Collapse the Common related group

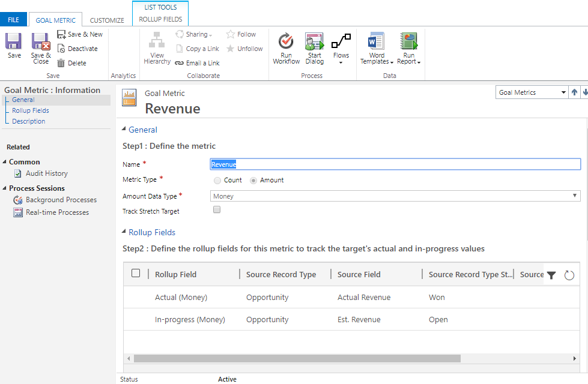point(4,162)
